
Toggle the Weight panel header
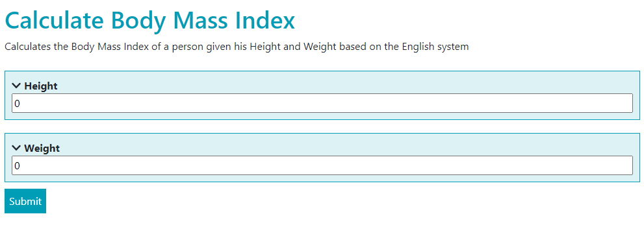(36, 149)
